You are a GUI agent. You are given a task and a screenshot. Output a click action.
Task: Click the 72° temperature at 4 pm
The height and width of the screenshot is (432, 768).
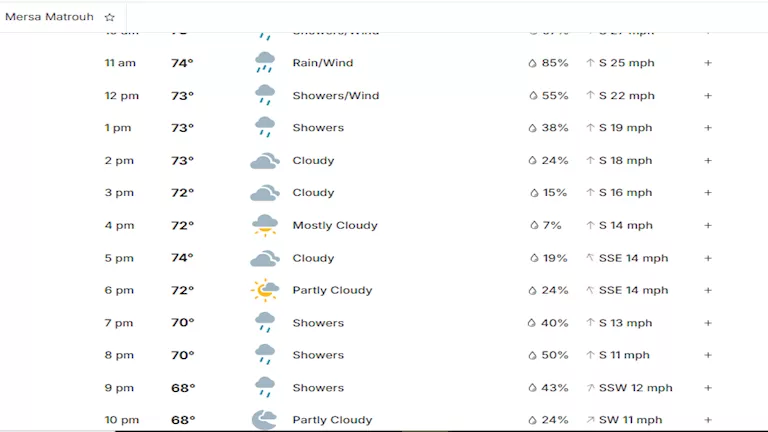tap(182, 226)
